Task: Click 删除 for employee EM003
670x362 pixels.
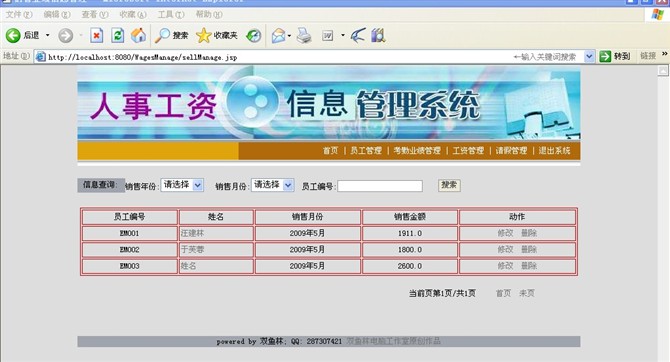Action: [x=529, y=265]
